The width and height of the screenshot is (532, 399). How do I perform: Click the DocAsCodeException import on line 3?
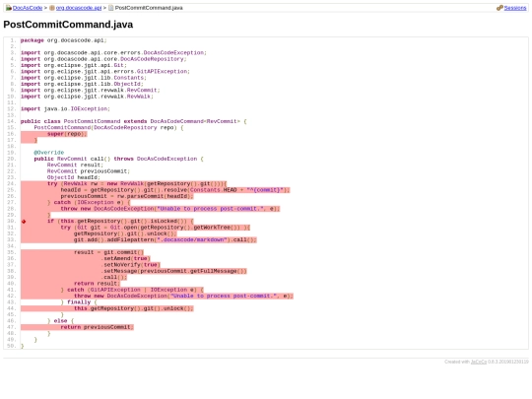click(113, 53)
